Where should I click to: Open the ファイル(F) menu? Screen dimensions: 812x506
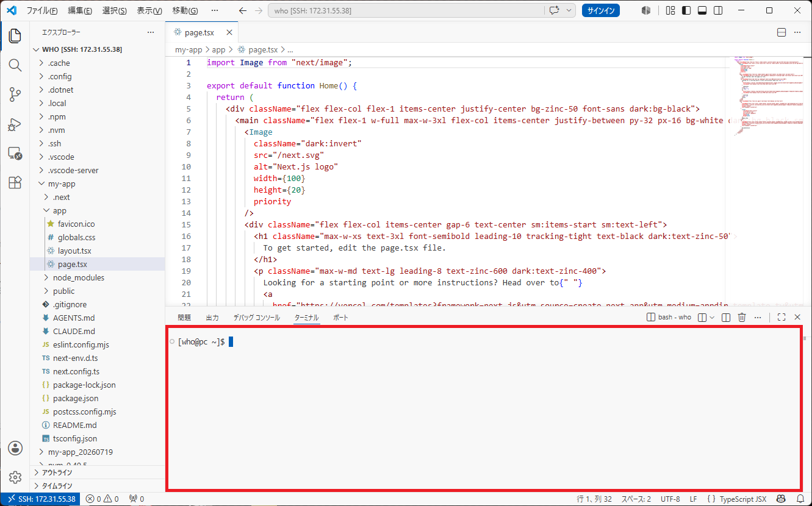click(x=42, y=10)
